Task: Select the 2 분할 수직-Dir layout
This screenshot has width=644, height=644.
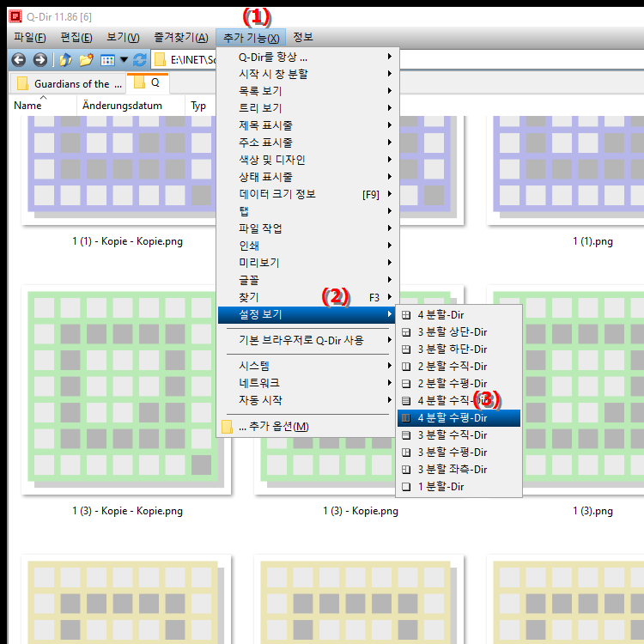Action: point(459,367)
